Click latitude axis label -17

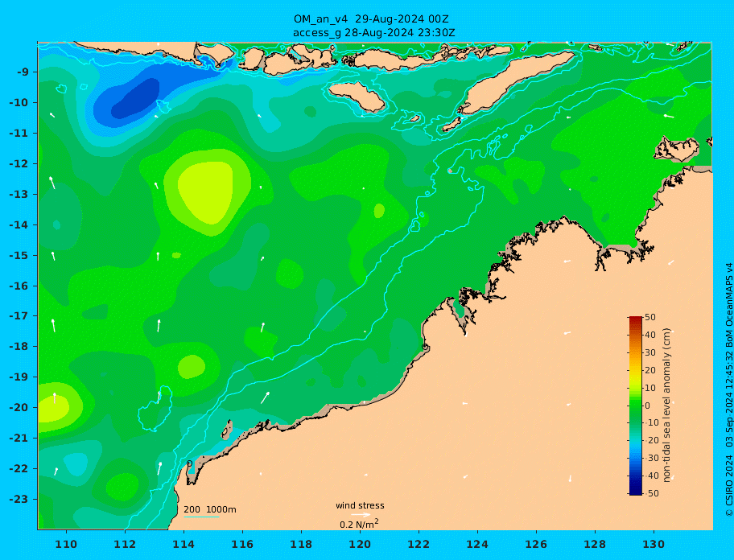point(19,316)
